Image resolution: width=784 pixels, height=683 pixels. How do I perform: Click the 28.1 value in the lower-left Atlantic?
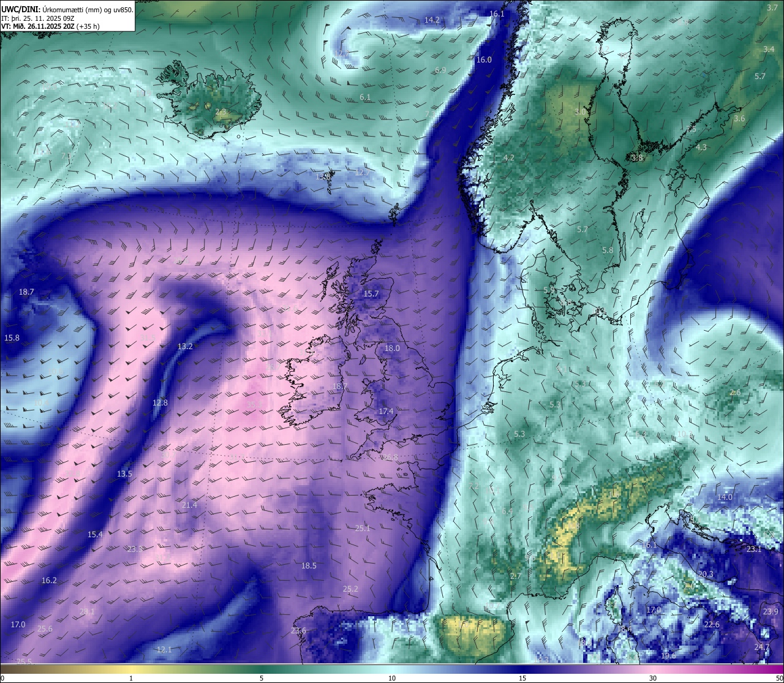[87, 611]
